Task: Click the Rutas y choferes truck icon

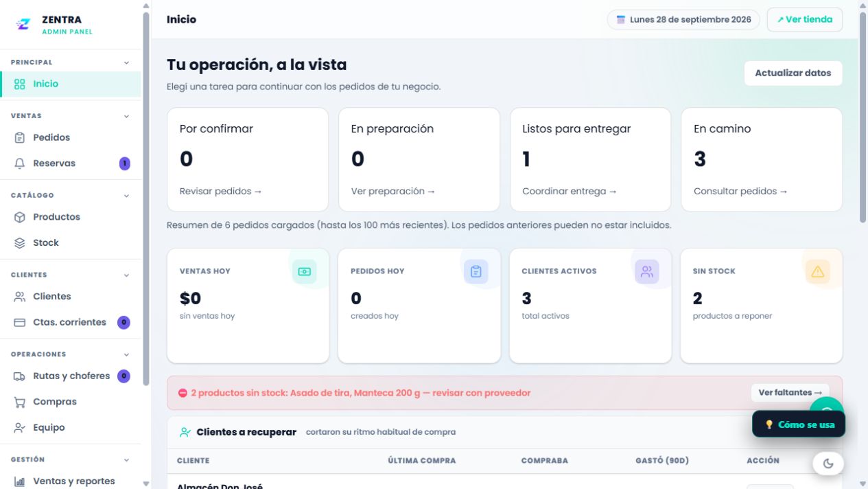Action: click(x=19, y=376)
